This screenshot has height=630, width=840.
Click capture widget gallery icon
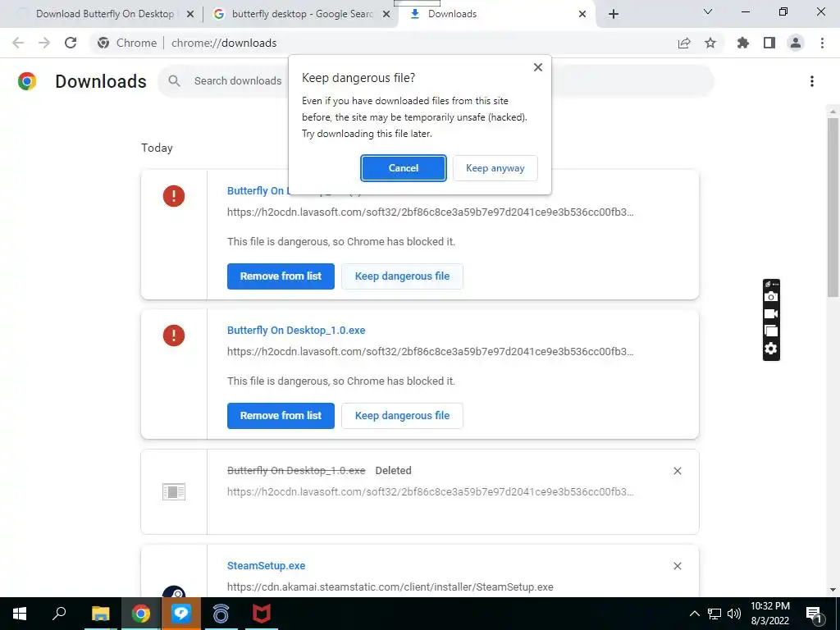pos(771,331)
